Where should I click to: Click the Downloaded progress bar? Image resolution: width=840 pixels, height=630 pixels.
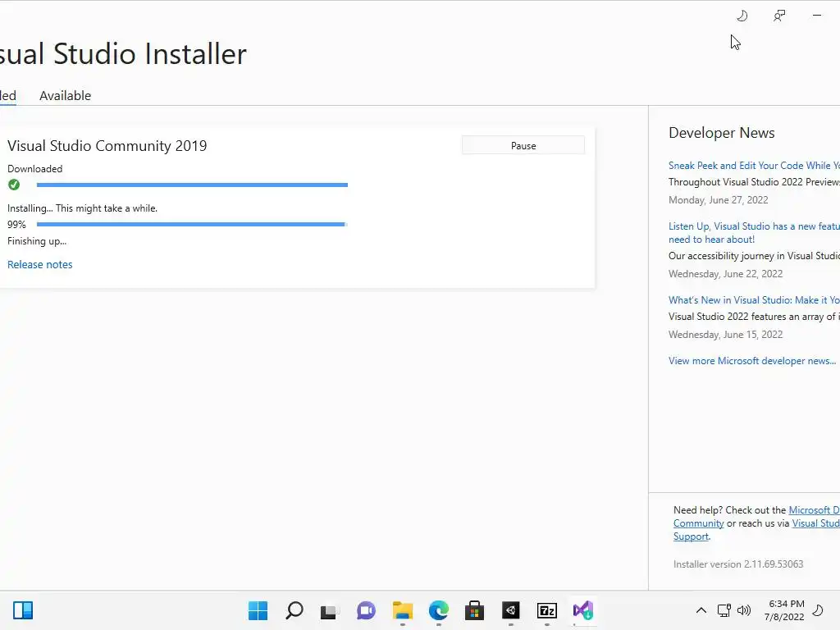192,185
